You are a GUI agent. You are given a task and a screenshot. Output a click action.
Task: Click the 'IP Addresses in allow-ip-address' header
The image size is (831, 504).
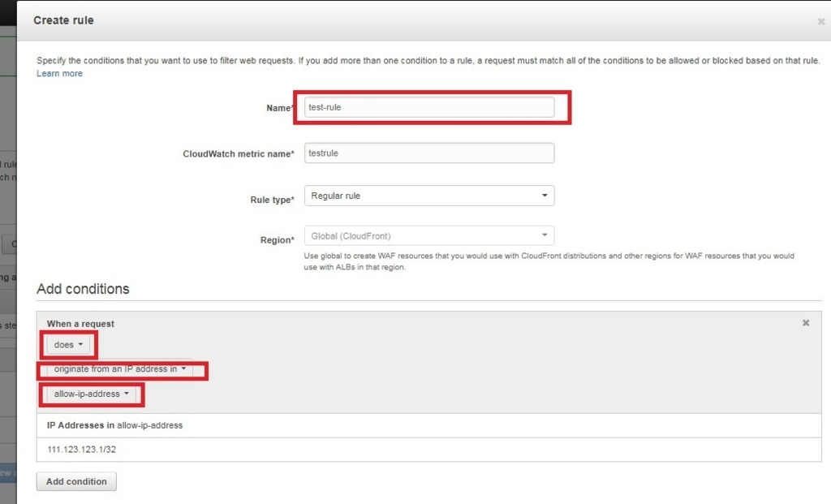coord(114,425)
